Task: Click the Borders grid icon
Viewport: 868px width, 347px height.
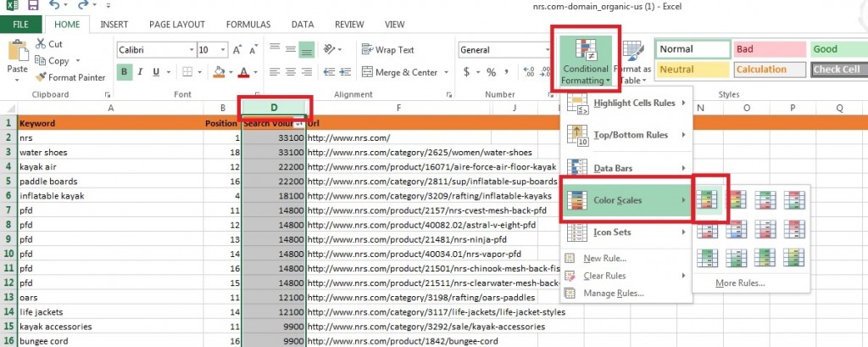Action: click(187, 72)
